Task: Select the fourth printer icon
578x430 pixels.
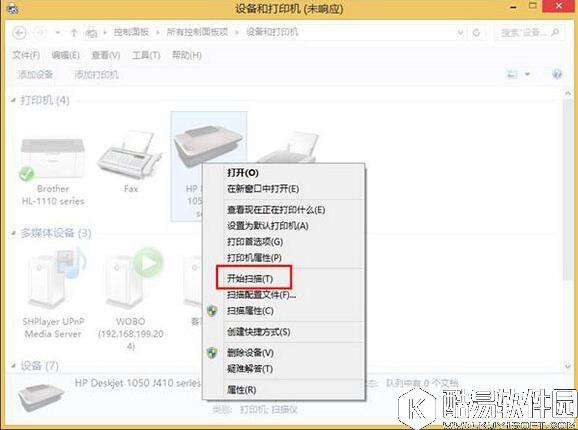Action: point(288,147)
